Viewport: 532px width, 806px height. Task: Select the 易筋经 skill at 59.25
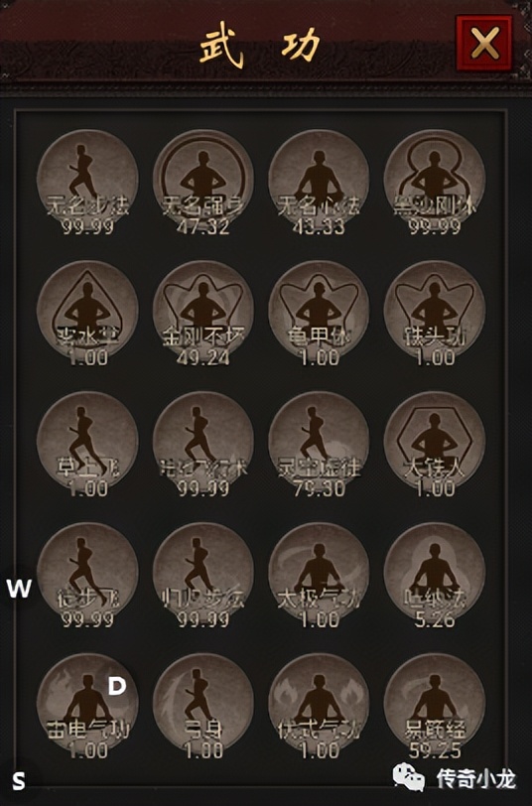point(435,704)
